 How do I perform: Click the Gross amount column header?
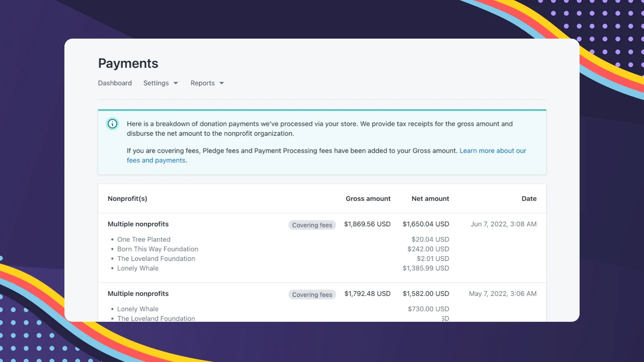click(x=368, y=199)
